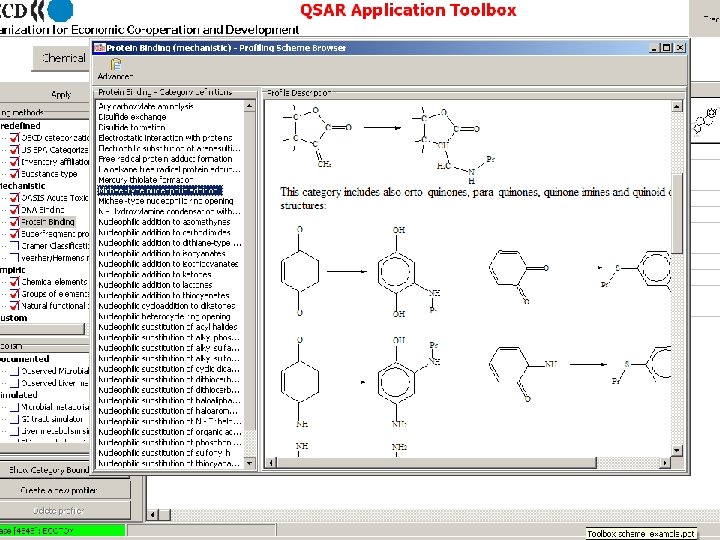Click the Toolbox scheme example.ppt status item
The width and height of the screenshot is (720, 540).
point(641,534)
